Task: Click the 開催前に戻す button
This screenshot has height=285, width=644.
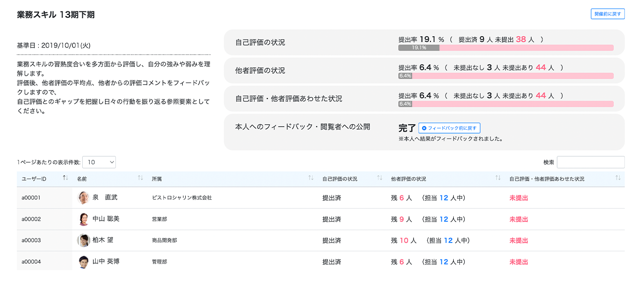Action: (x=608, y=14)
